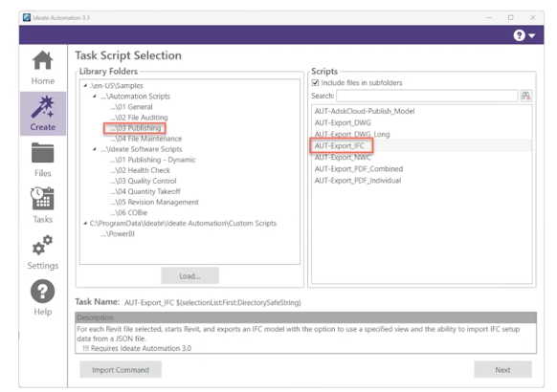Collapse the Automation Scripts folder node
557x392 pixels.
coord(94,97)
